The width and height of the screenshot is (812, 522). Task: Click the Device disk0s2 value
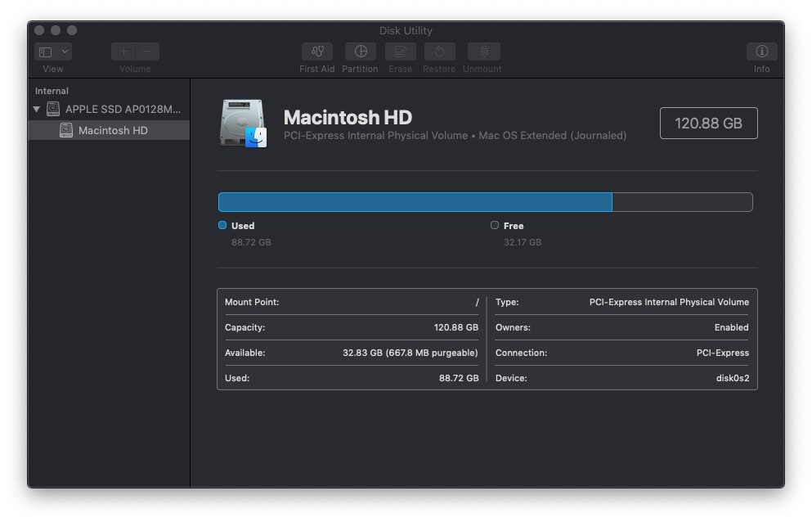point(732,379)
